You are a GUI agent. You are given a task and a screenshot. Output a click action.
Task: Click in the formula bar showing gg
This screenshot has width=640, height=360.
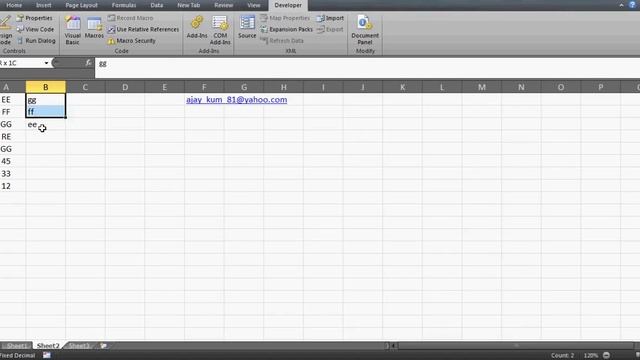[x=367, y=68]
